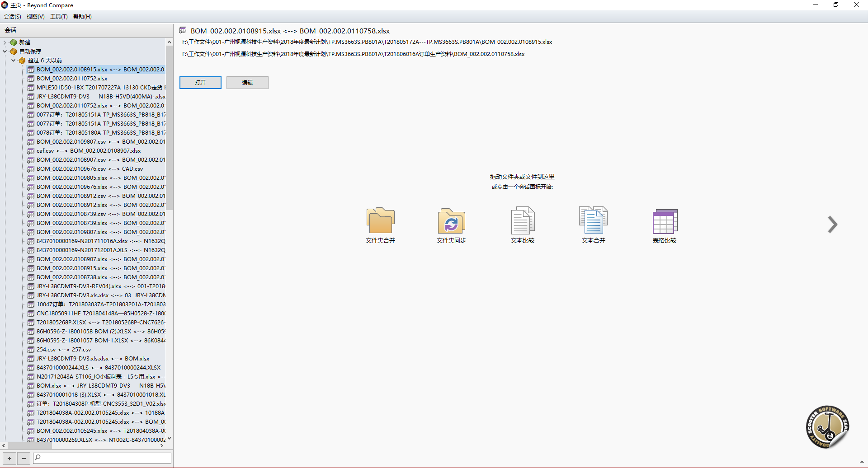This screenshot has width=868, height=468.
Task: Show next session types with right chevron
Action: pyautogui.click(x=832, y=225)
